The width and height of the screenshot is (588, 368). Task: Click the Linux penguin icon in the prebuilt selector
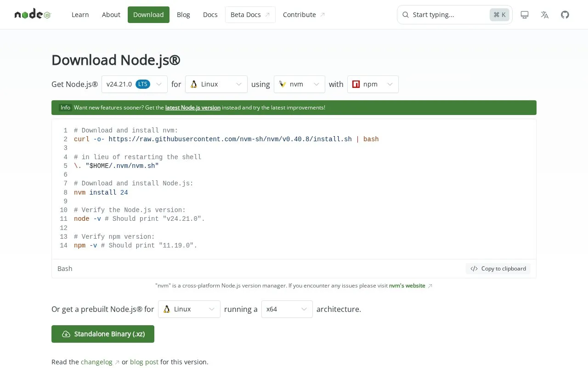(167, 309)
